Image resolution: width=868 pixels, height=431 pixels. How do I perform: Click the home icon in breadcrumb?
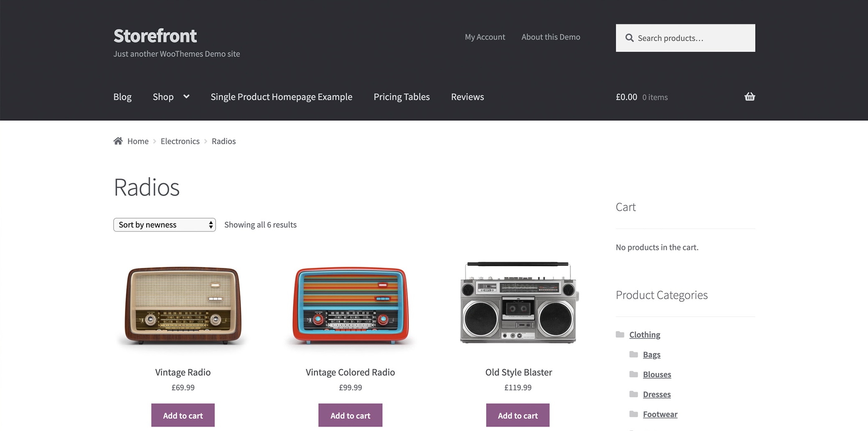pyautogui.click(x=118, y=141)
